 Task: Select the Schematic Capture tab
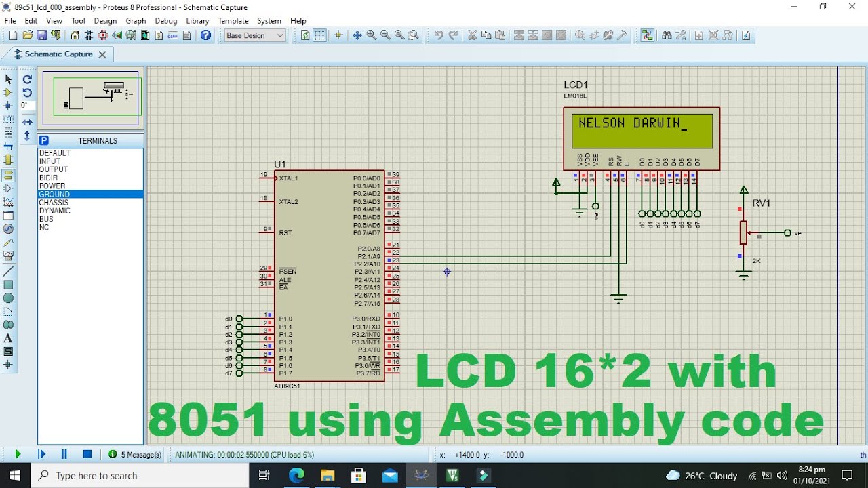pos(58,54)
